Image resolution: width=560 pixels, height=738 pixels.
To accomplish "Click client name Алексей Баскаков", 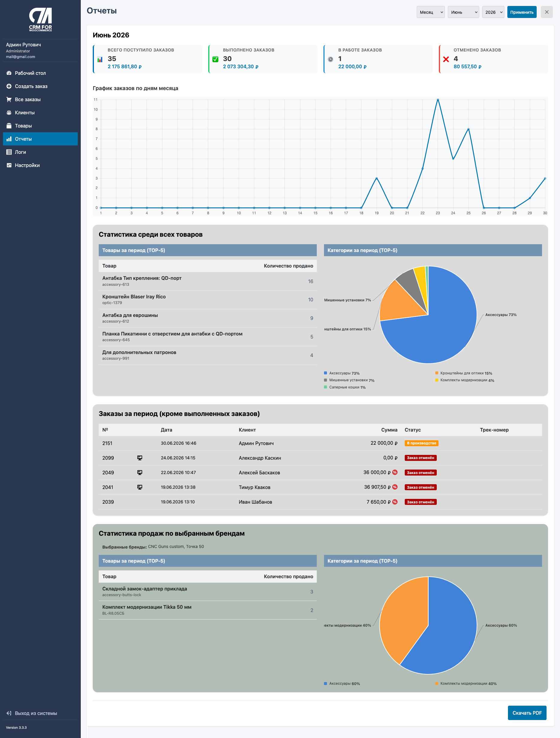I will 259,473.
